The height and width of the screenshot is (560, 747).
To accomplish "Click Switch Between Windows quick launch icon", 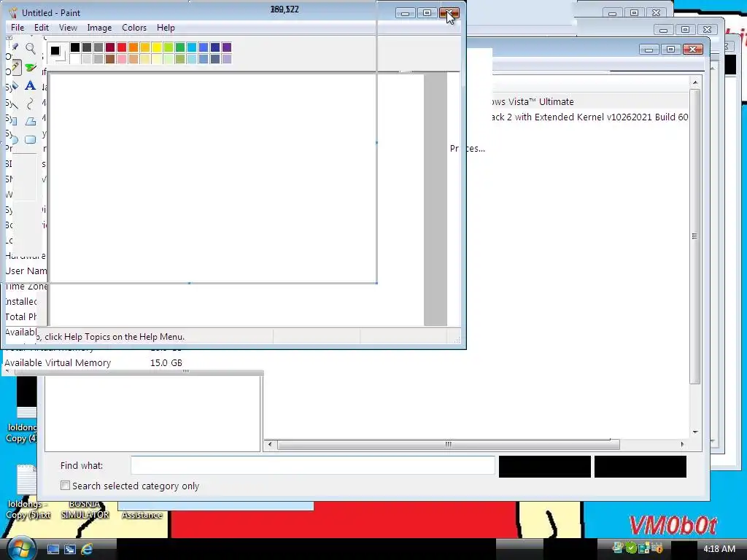I will tap(70, 549).
